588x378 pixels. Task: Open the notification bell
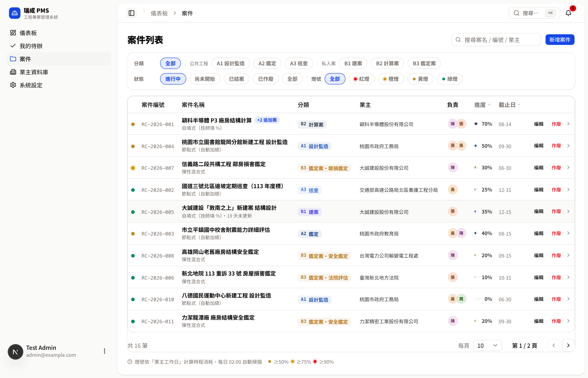(x=568, y=13)
